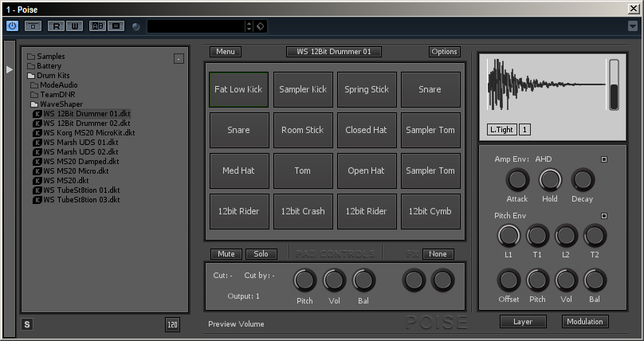Toggle the plugin power bypass icon
Image resolution: width=644 pixels, height=341 pixels.
click(x=12, y=25)
